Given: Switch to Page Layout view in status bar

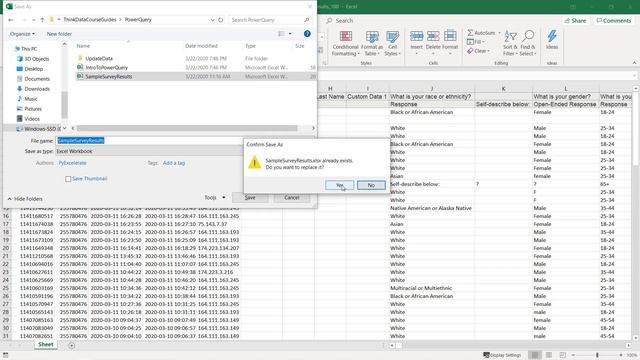Looking at the screenshot, I should (x=549, y=355).
